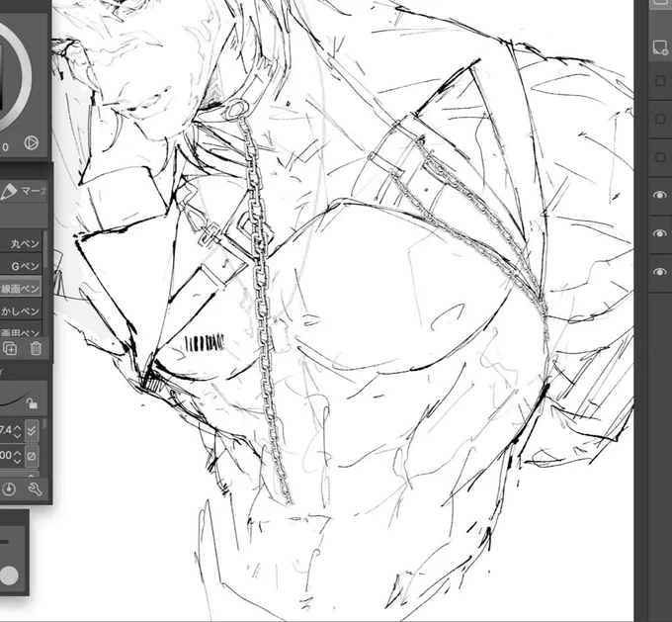This screenshot has height=622, width=672.
Task: Pick a color on the color wheel ring
Action: click(x=27, y=77)
